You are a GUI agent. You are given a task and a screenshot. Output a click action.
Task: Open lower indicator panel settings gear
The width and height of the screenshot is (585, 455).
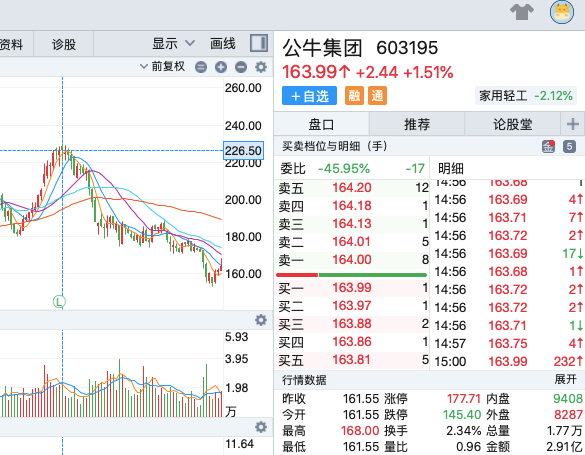261,427
